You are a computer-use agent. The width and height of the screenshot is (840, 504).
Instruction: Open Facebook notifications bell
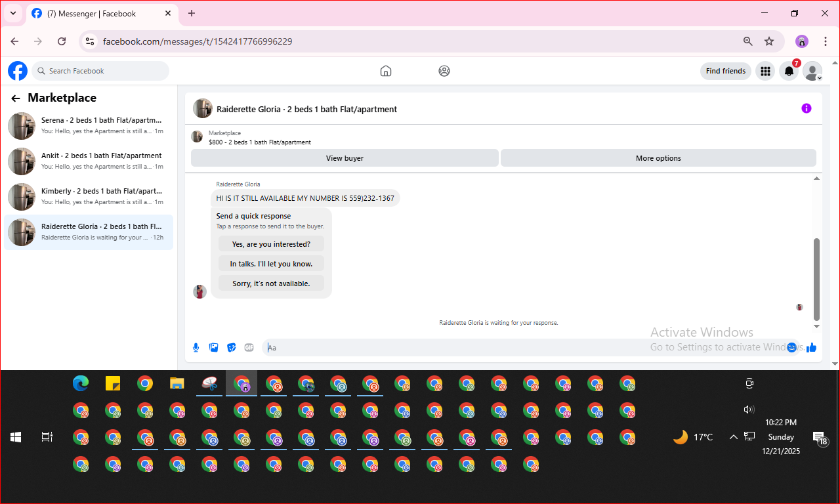[789, 71]
